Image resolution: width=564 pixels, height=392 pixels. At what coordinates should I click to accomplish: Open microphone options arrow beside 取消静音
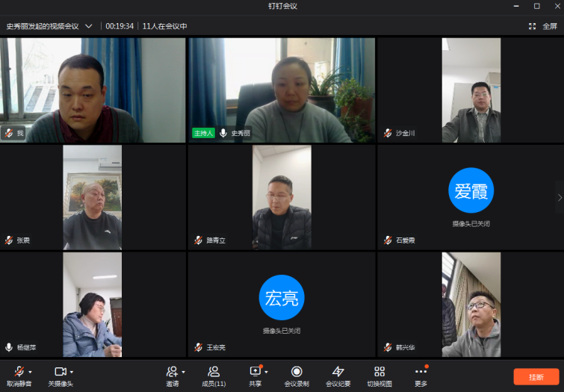click(30, 372)
